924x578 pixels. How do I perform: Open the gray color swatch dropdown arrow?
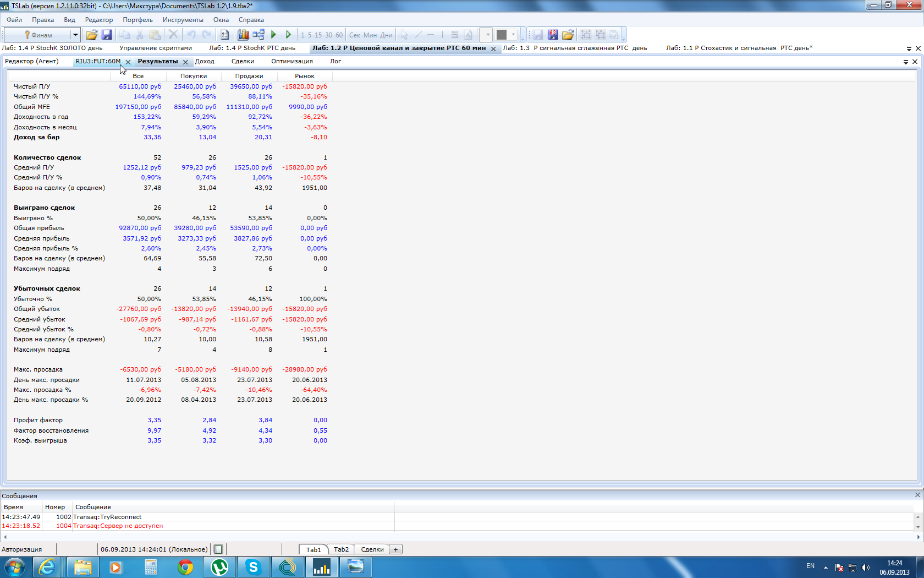coord(513,35)
